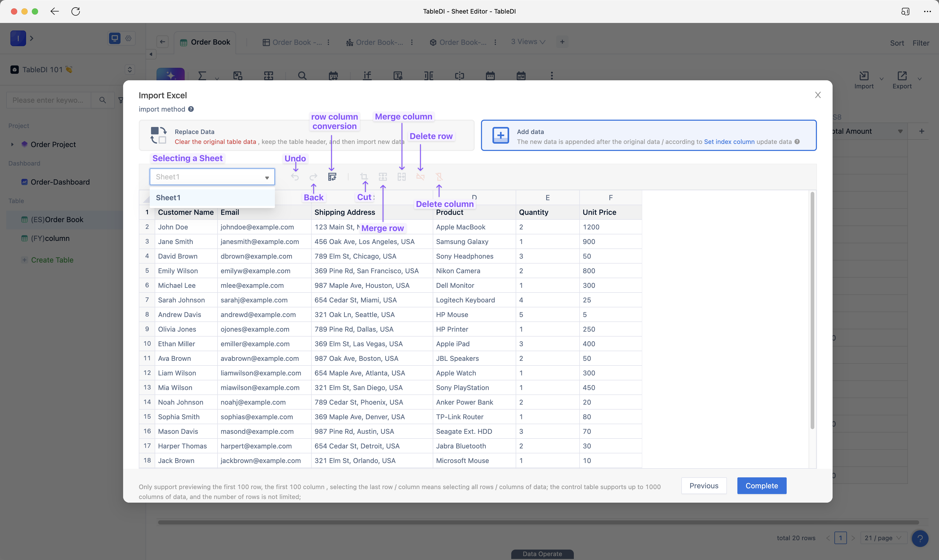The height and width of the screenshot is (560, 939).
Task: Select column E header
Action: 547,197
